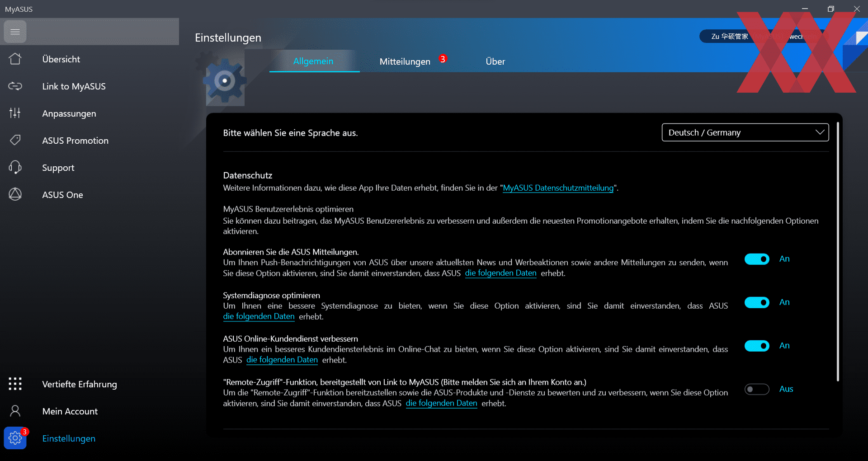Click the settings panel vertical scrollbar
Image resolution: width=868 pixels, height=461 pixels.
[x=838, y=251]
